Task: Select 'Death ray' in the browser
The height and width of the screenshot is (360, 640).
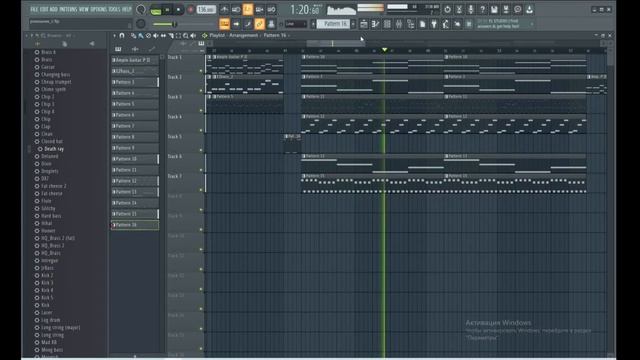Action: (53, 149)
